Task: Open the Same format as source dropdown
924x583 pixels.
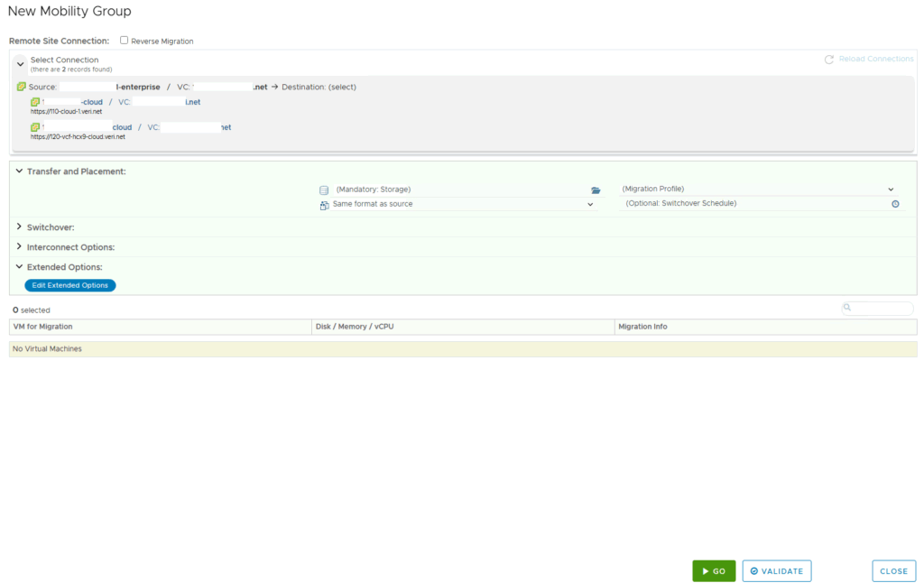Action: click(x=460, y=204)
